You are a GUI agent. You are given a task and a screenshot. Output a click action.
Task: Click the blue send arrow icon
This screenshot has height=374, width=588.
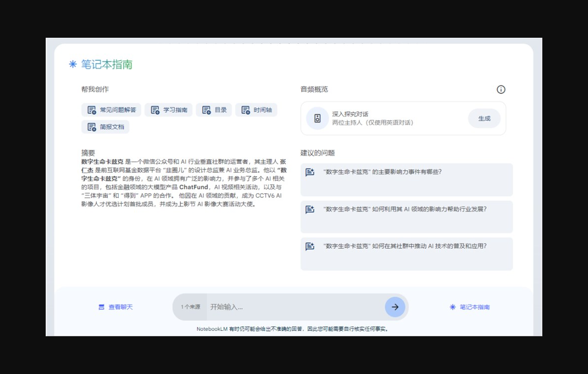pos(395,307)
